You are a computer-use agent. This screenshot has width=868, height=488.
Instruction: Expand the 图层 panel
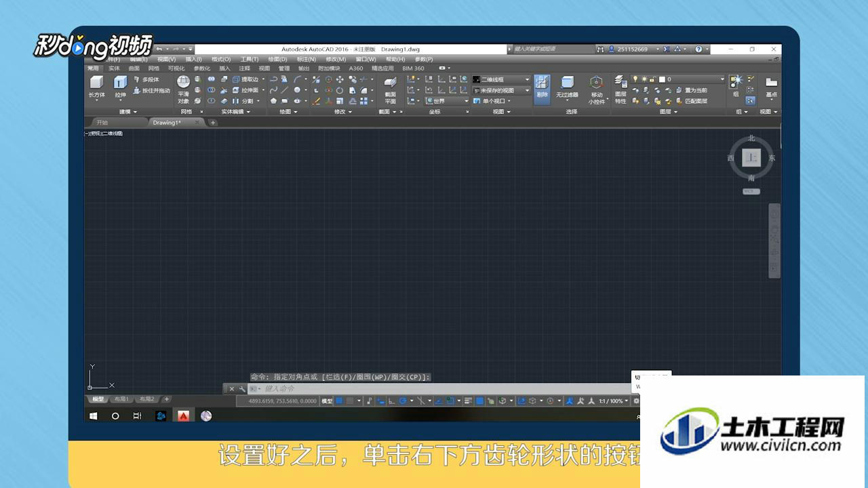point(668,112)
